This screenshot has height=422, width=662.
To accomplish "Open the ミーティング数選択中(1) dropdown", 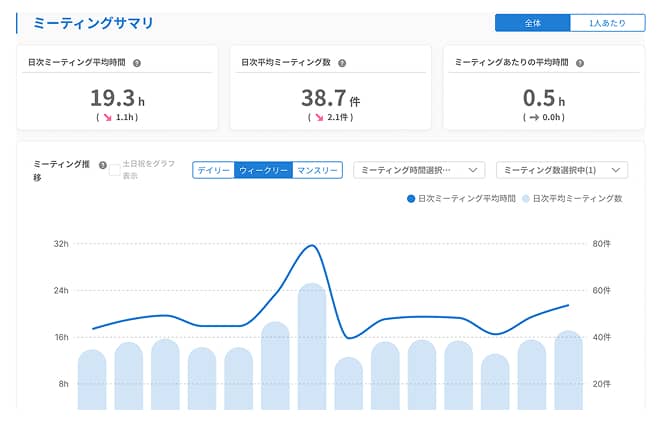I will point(562,170).
